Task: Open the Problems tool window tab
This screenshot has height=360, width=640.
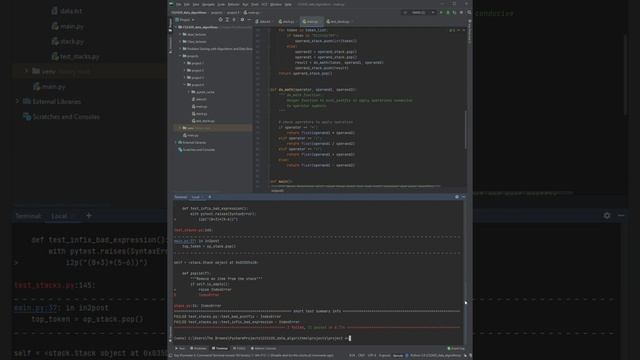Action: coord(198,349)
